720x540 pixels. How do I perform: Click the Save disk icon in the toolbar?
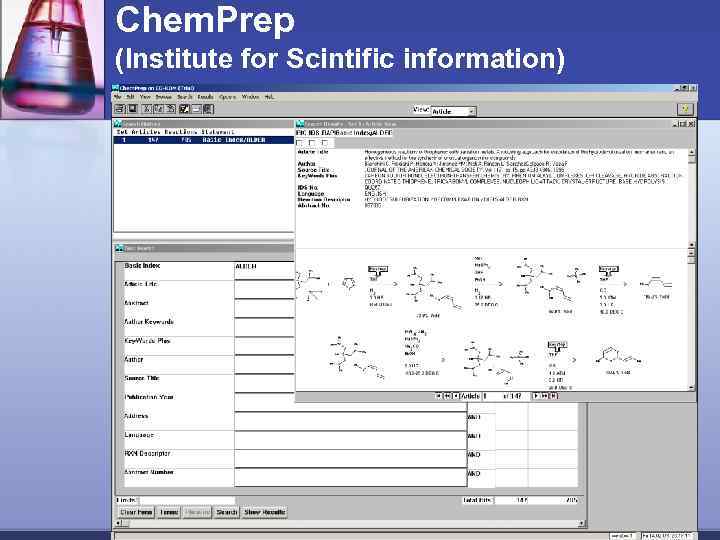(x=132, y=109)
